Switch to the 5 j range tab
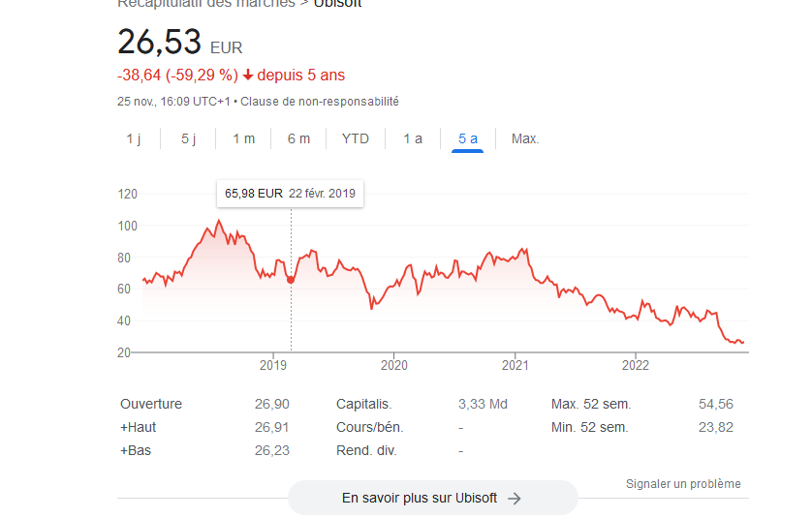The height and width of the screenshot is (518, 812). [189, 138]
